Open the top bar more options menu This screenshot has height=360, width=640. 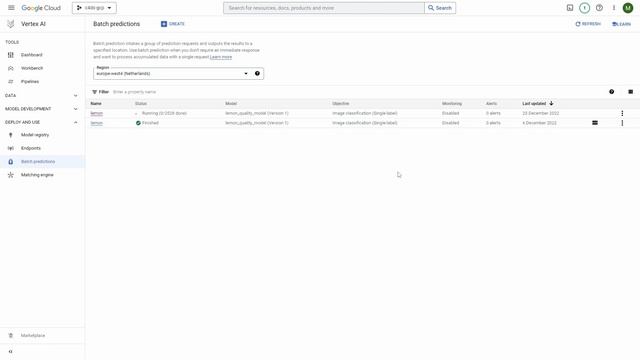613,8
